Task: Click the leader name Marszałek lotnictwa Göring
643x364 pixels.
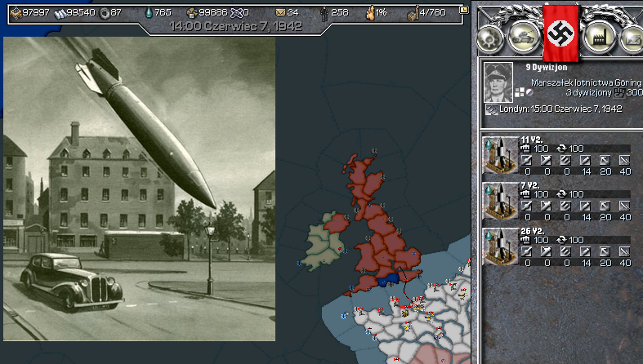Action: click(587, 82)
